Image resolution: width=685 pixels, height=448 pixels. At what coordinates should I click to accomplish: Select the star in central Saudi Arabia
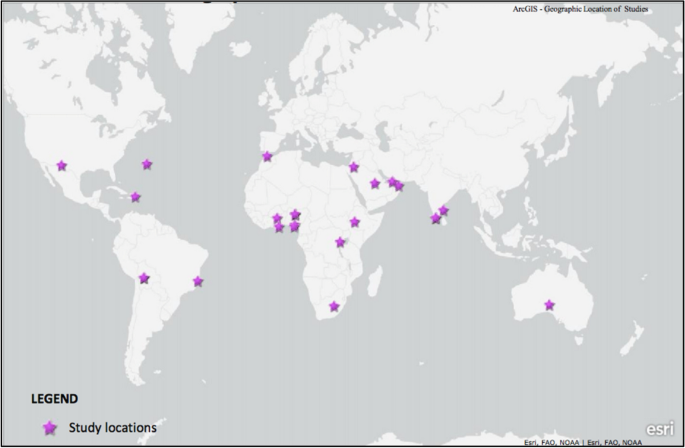tap(375, 183)
